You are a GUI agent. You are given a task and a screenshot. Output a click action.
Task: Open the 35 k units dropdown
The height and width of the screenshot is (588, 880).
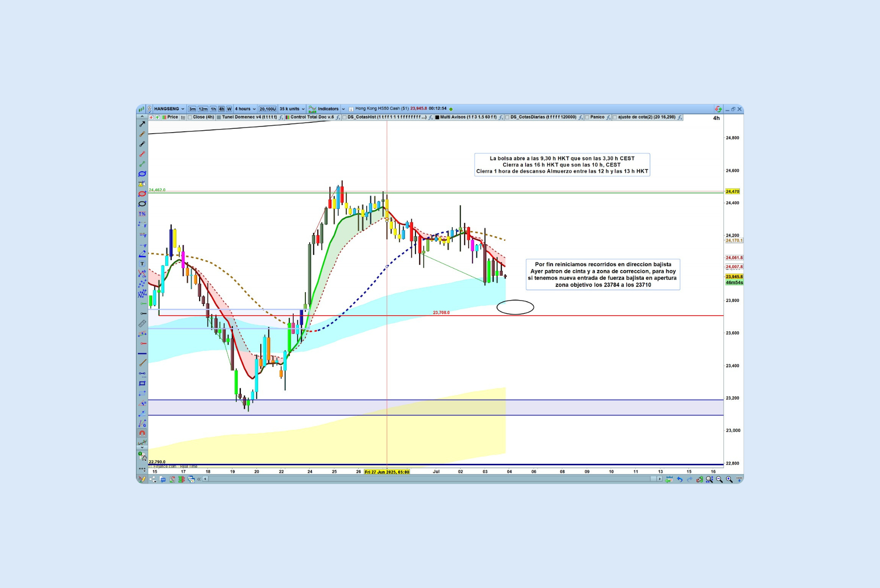[292, 109]
